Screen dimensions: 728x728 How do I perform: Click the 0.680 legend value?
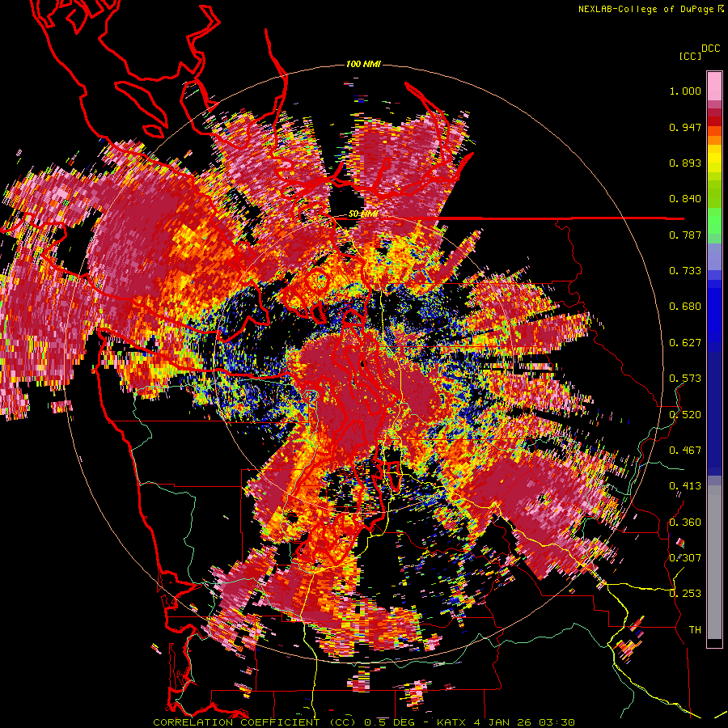(685, 307)
